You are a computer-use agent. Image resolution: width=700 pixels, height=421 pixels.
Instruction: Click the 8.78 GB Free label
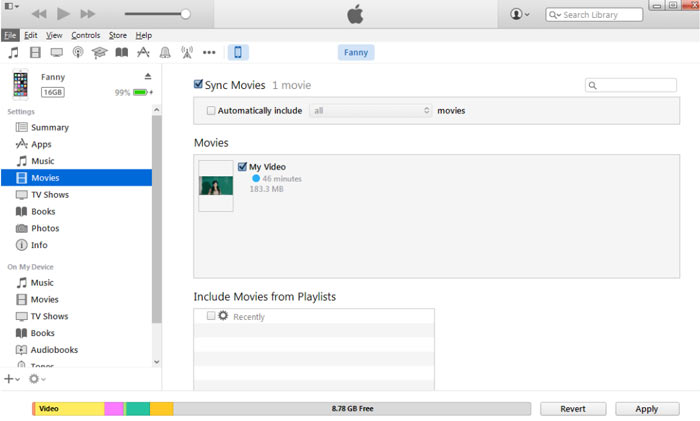pos(352,409)
